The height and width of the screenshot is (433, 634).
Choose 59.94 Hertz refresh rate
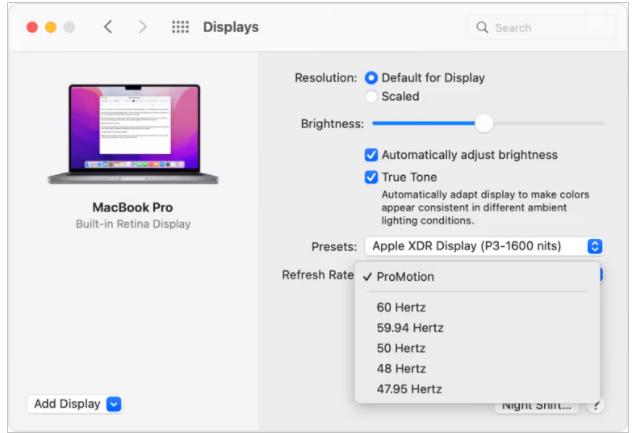click(477, 328)
